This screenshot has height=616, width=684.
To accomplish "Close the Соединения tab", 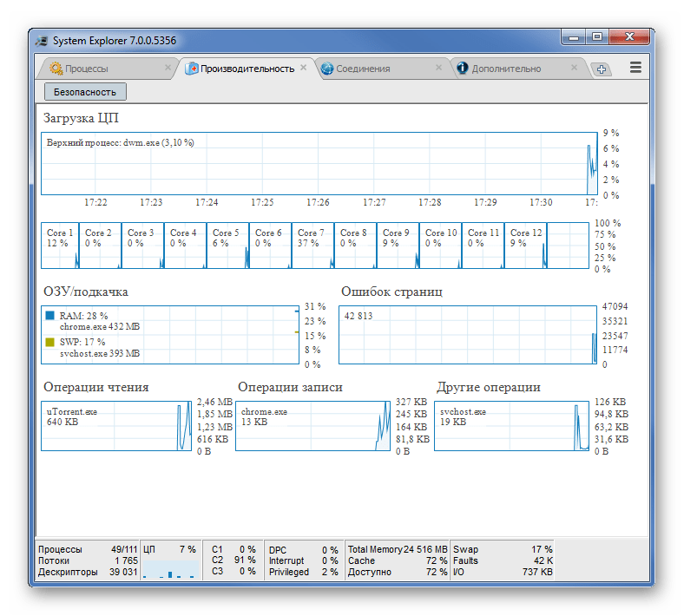I will click(439, 68).
